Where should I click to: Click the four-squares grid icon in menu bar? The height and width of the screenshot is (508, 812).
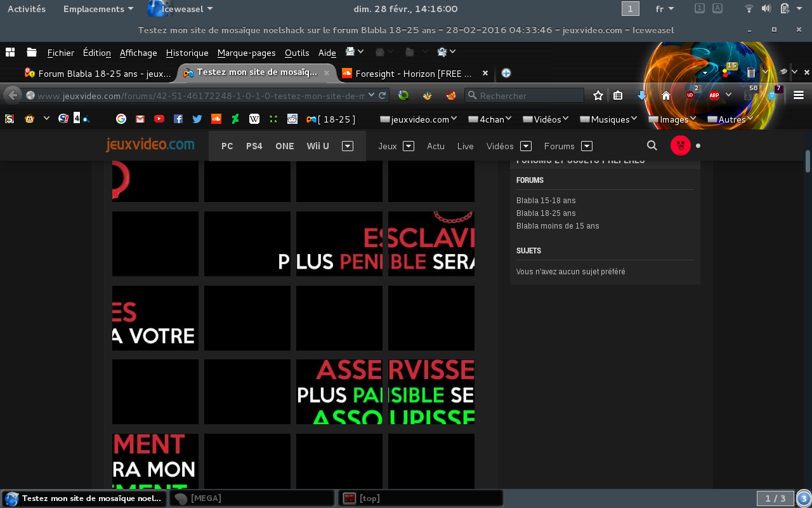point(10,53)
